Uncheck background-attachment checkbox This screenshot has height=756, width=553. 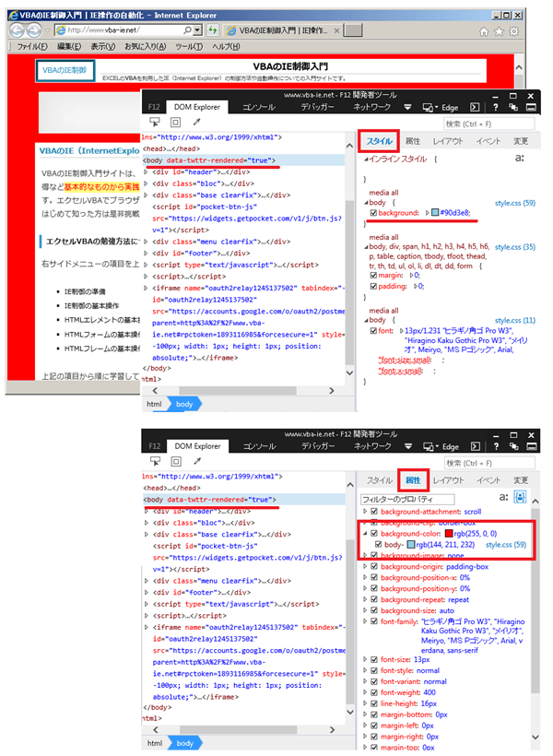[x=374, y=512]
